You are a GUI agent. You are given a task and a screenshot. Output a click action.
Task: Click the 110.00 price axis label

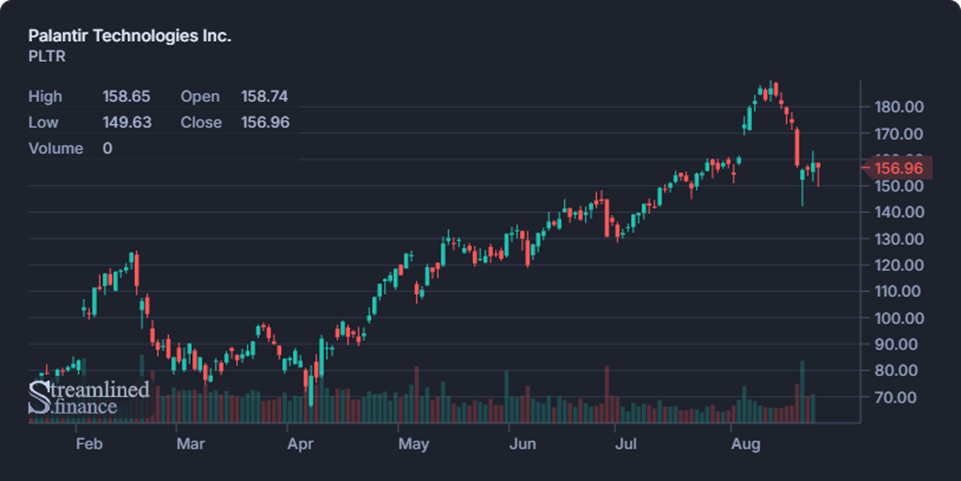[899, 291]
